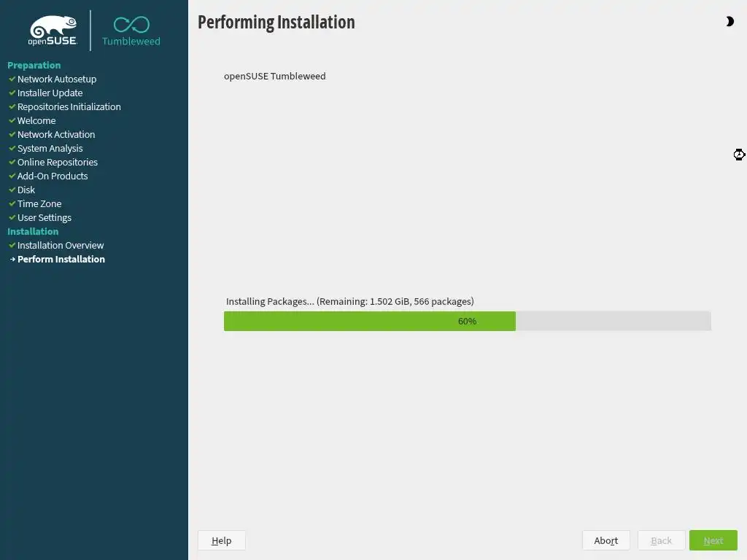The width and height of the screenshot is (747, 560).
Task: Click the checkmark beside Network Autosetup
Action: (12, 79)
